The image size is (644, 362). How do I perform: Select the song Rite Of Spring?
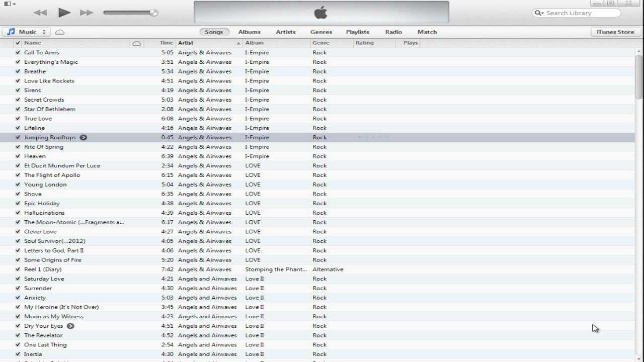click(44, 147)
